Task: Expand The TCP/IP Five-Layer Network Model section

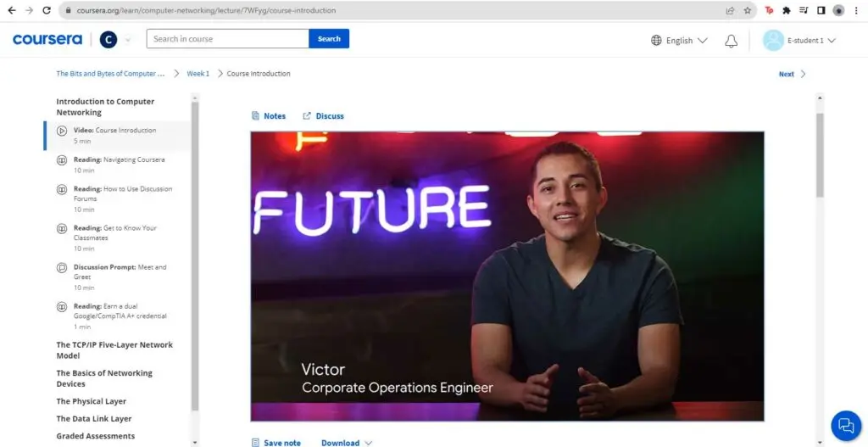Action: (x=114, y=350)
